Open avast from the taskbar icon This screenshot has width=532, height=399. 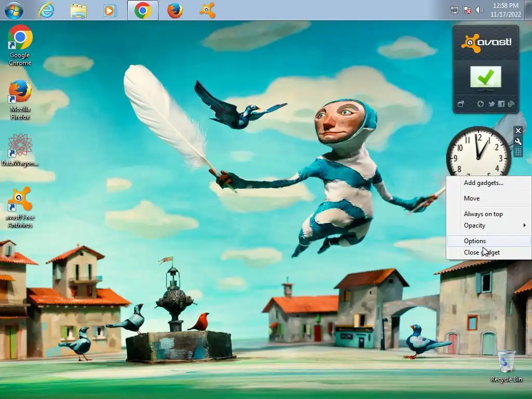click(x=207, y=10)
